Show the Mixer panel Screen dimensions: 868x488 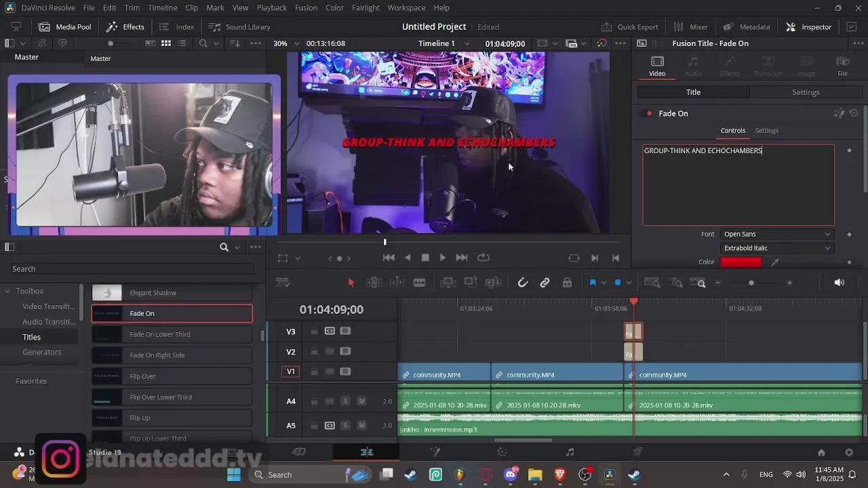click(x=691, y=27)
